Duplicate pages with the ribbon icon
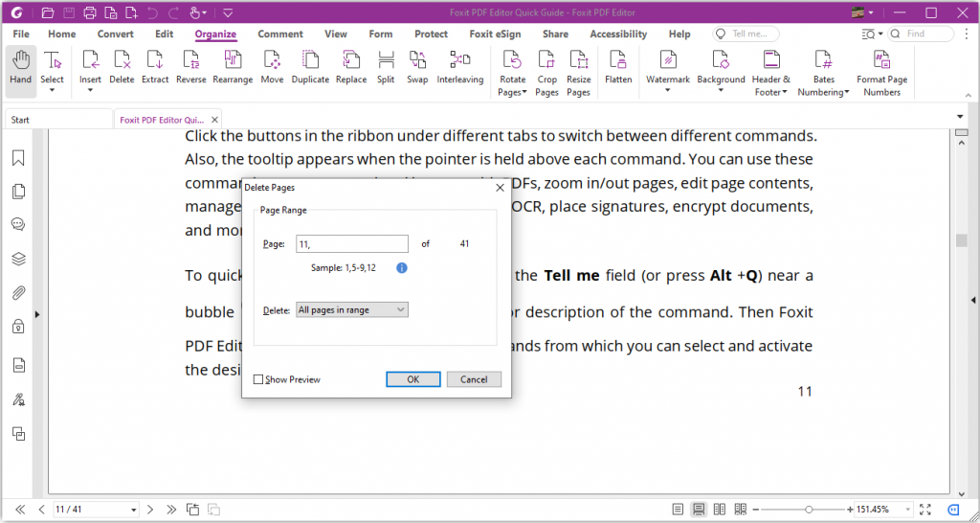This screenshot has width=980, height=523. click(310, 68)
